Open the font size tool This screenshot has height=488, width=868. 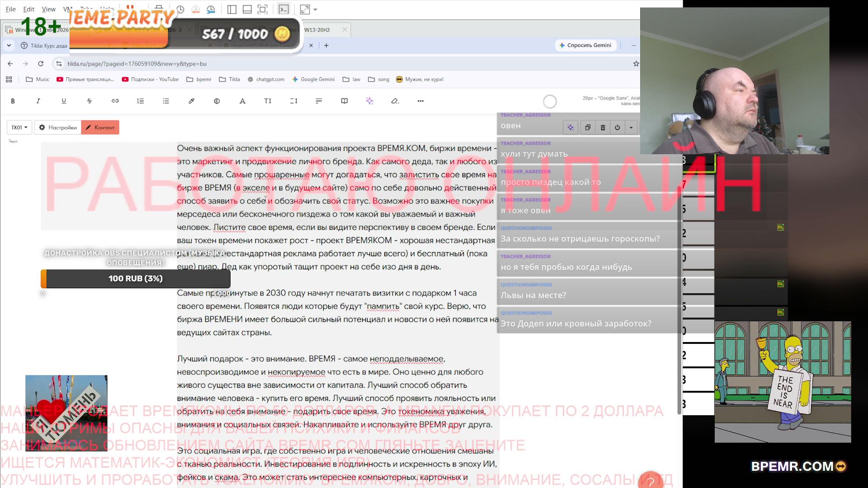[x=268, y=101]
